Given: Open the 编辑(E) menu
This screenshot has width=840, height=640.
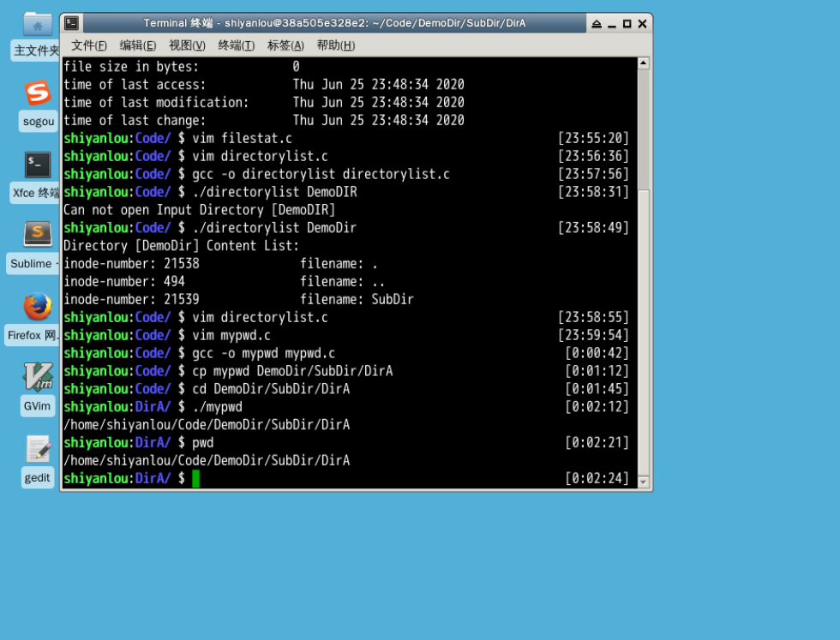Looking at the screenshot, I should (x=138, y=45).
